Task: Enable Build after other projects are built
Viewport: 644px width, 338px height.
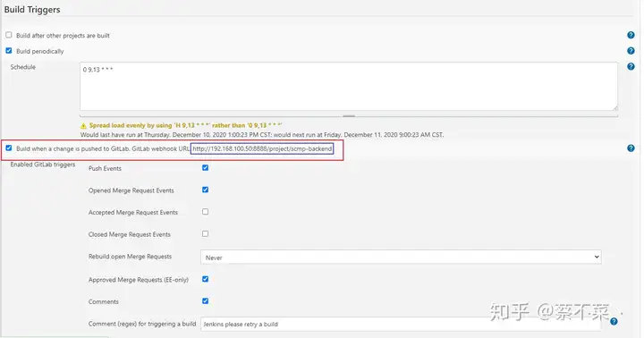Action: [9, 35]
